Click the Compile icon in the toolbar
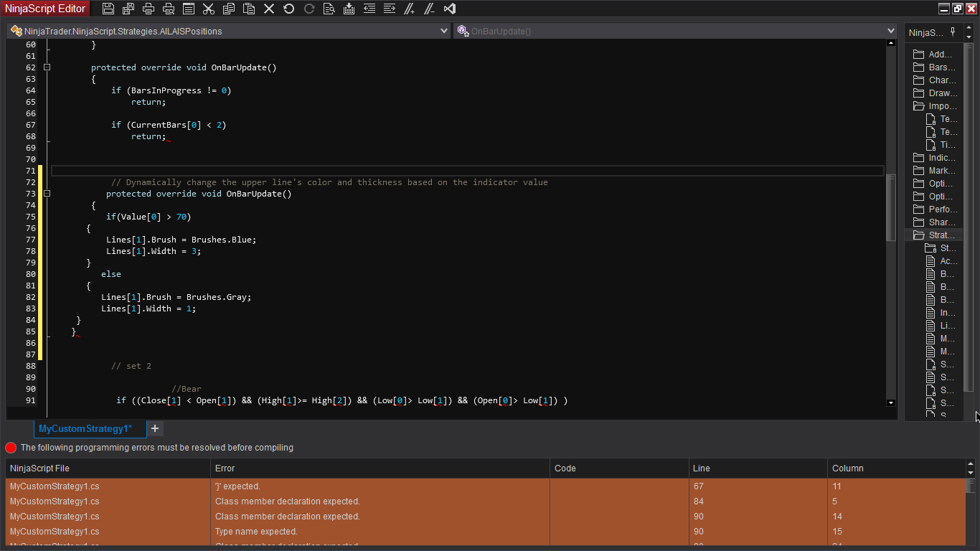Screen dimensions: 980x551 pyautogui.click(x=349, y=9)
